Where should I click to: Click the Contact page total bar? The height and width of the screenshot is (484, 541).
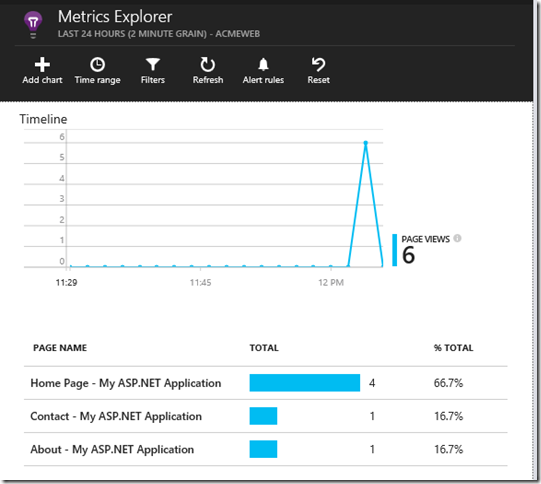[263, 416]
